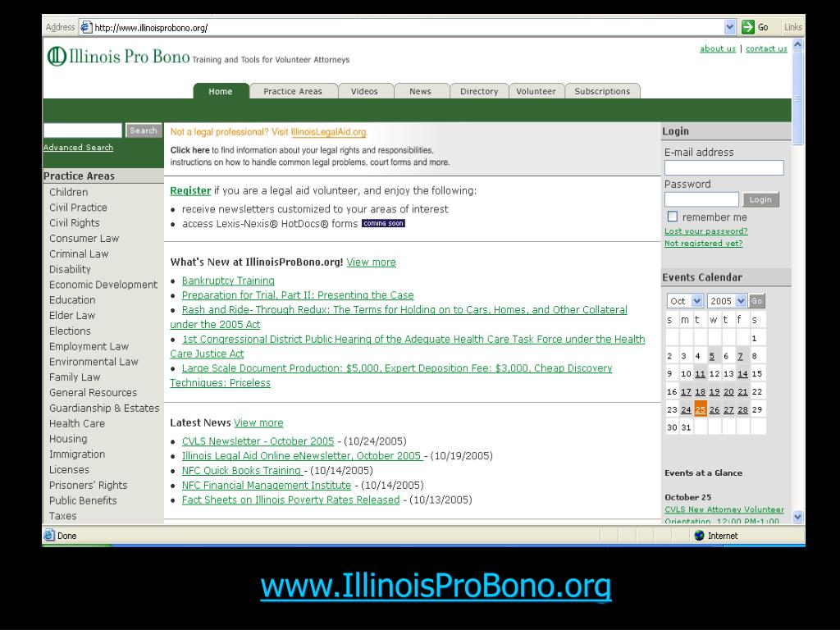The height and width of the screenshot is (630, 840).
Task: Click View more beside What's New
Action: tap(372, 262)
